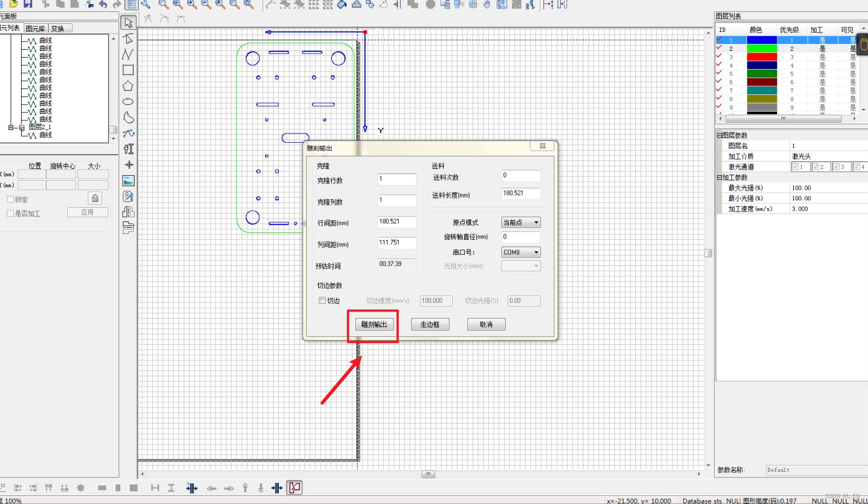This screenshot has height=504, width=868.
Task: Click the 克隆行数 input field
Action: [x=397, y=179]
